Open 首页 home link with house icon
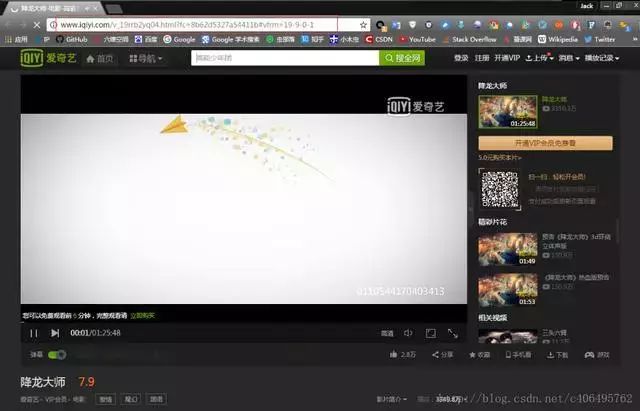 coord(100,59)
